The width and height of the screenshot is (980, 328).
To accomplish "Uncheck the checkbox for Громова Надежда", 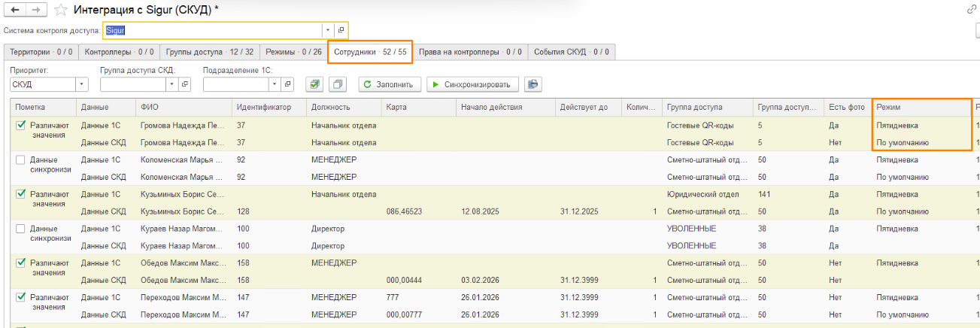I will coord(21,126).
